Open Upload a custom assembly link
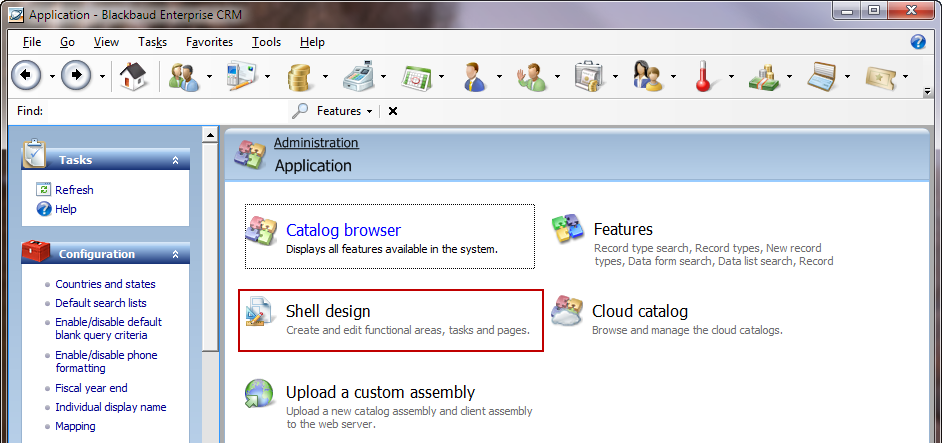This screenshot has height=443, width=942. click(x=380, y=393)
